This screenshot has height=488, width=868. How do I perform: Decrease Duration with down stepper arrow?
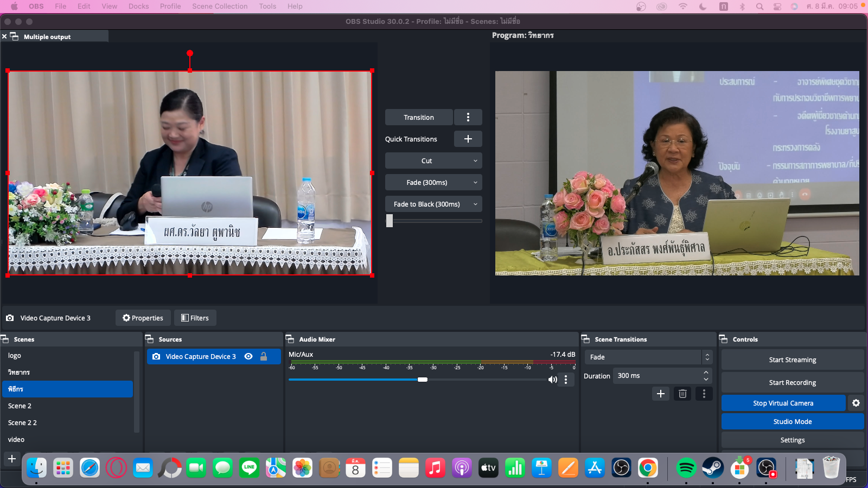706,379
